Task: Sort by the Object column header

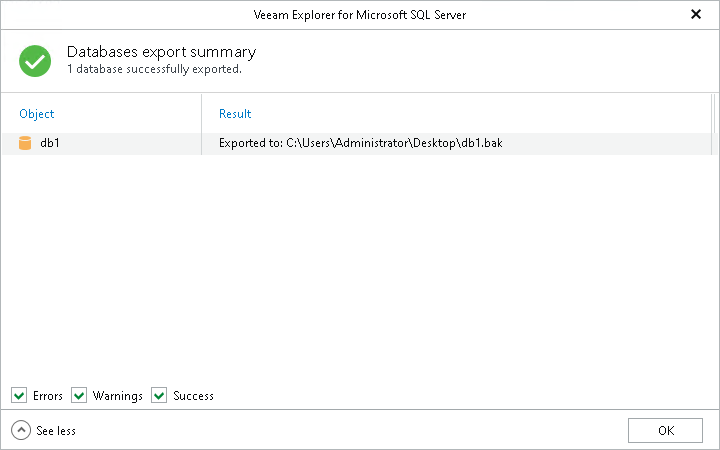Action: [37, 114]
